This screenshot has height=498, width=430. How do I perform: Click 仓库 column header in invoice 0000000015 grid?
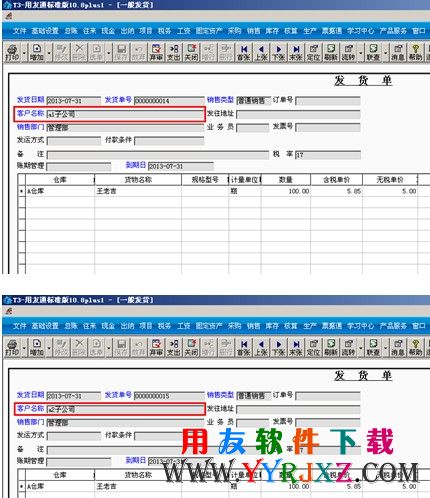pyautogui.click(x=60, y=475)
